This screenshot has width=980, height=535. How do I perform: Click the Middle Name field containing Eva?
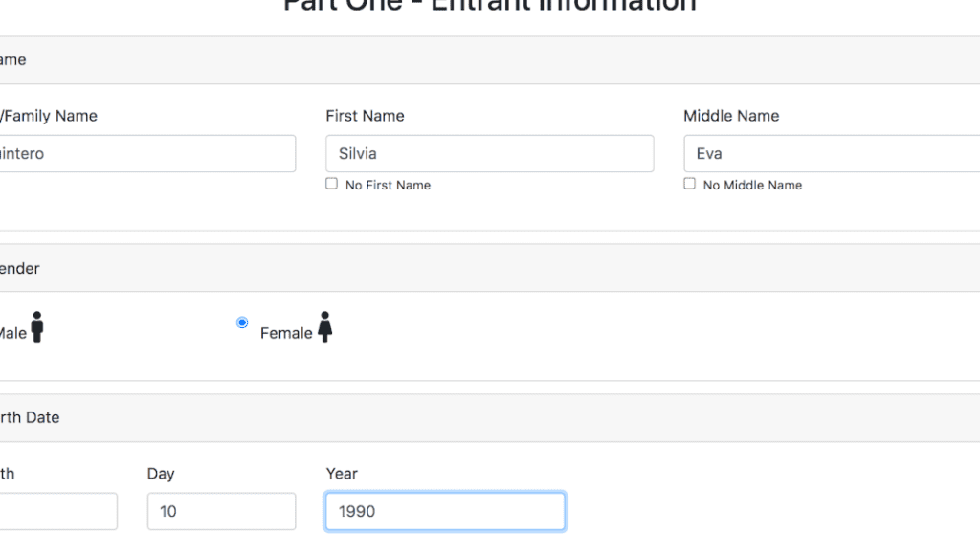pos(831,154)
